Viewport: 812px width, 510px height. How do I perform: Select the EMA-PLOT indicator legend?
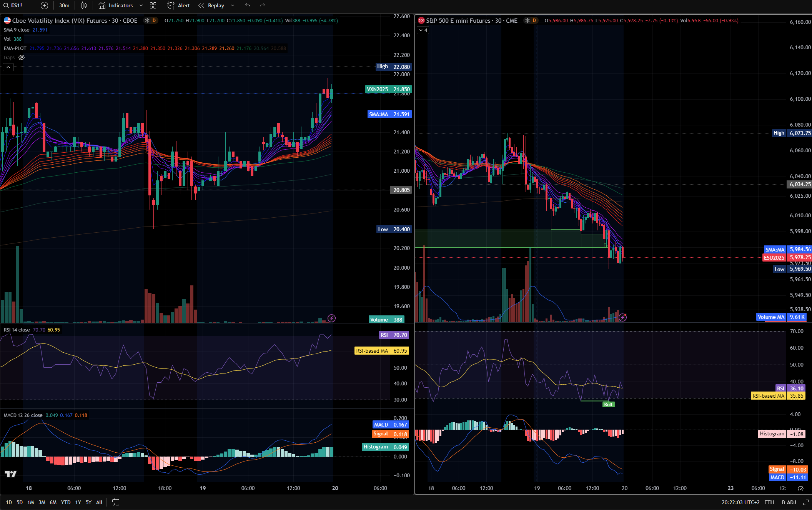click(x=15, y=48)
